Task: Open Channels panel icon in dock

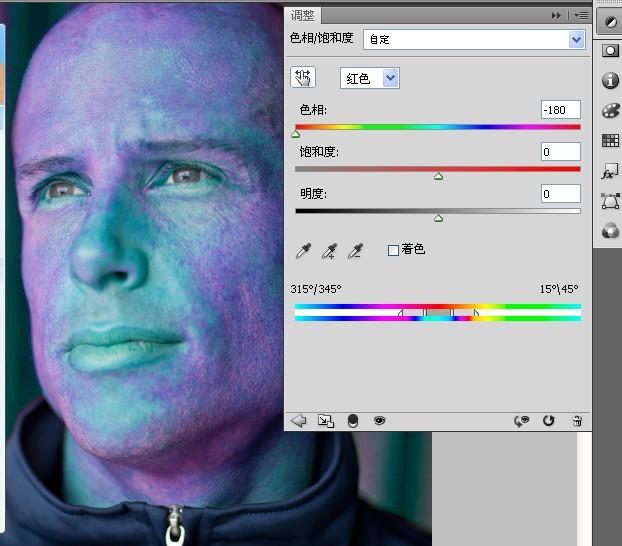Action: (610, 231)
